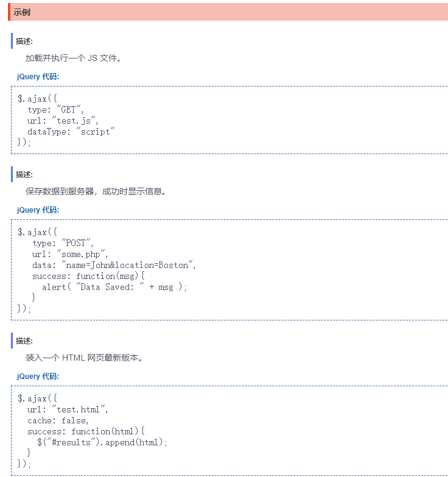The height and width of the screenshot is (477, 448).
Task: Click the type: "POST" code line
Action: (x=63, y=244)
